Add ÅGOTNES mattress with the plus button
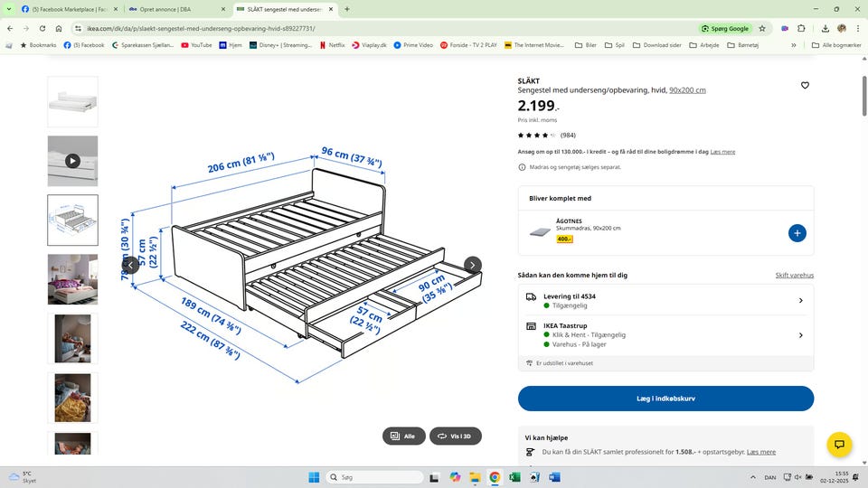The height and width of the screenshot is (488, 868). click(x=797, y=233)
